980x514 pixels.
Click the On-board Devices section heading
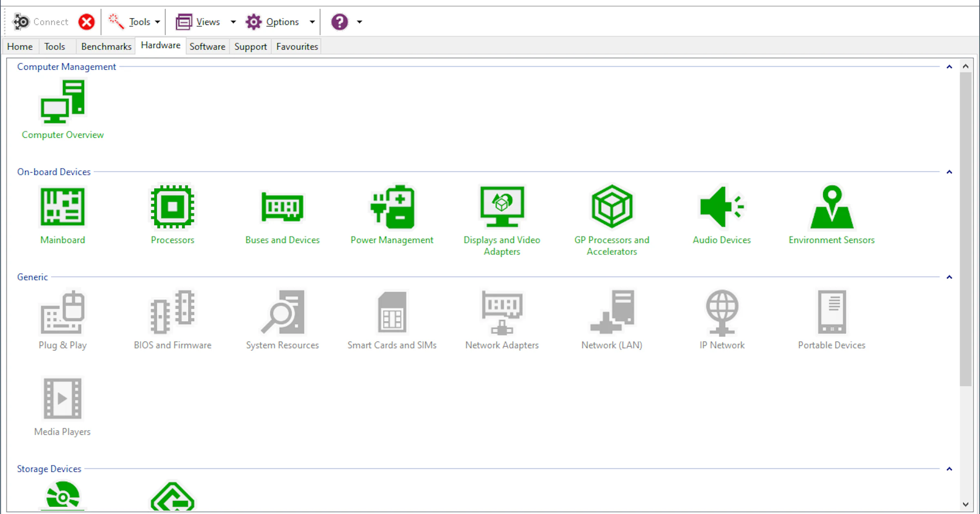54,172
